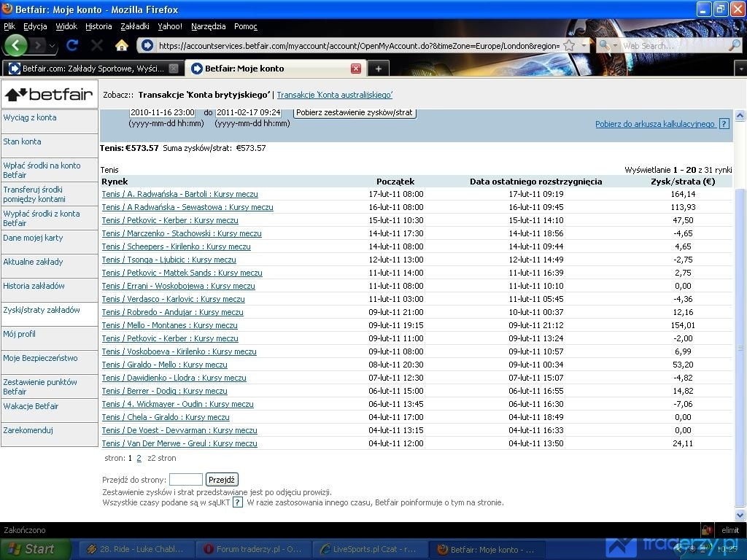This screenshot has width=747, height=560.
Task: Go back with the green back arrow
Action: 16,46
